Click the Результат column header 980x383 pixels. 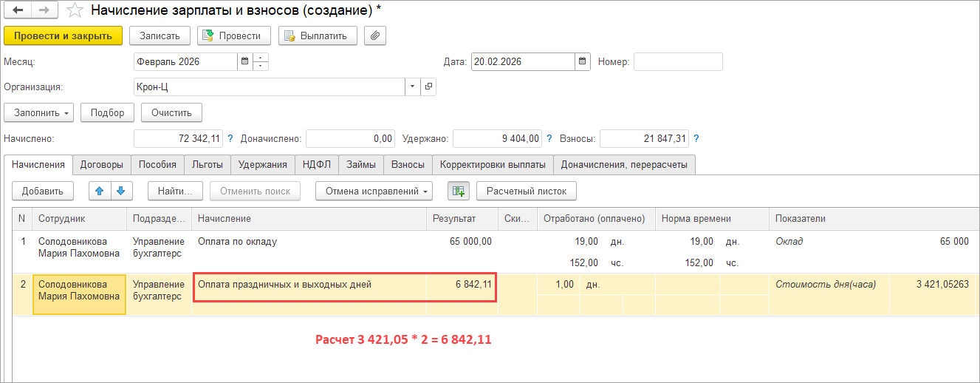point(462,219)
